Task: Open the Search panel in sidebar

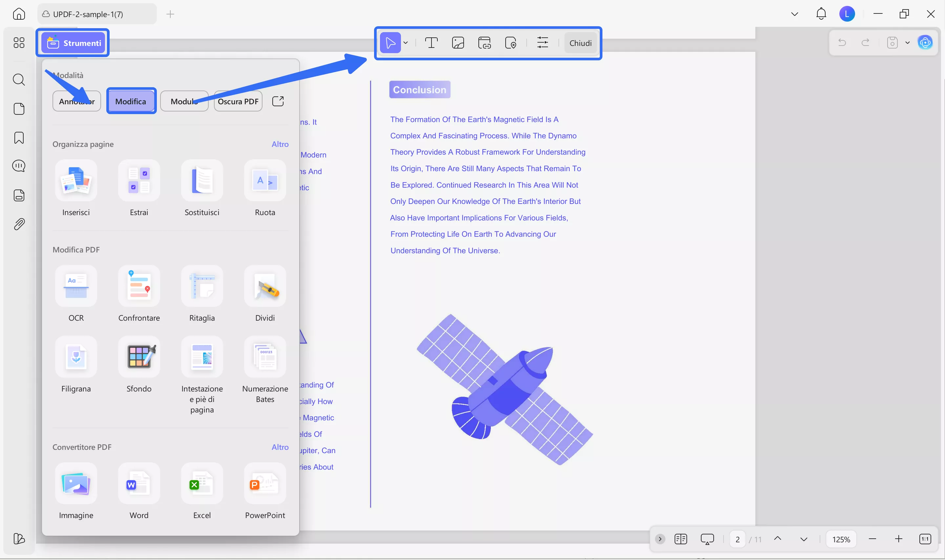Action: (18, 80)
